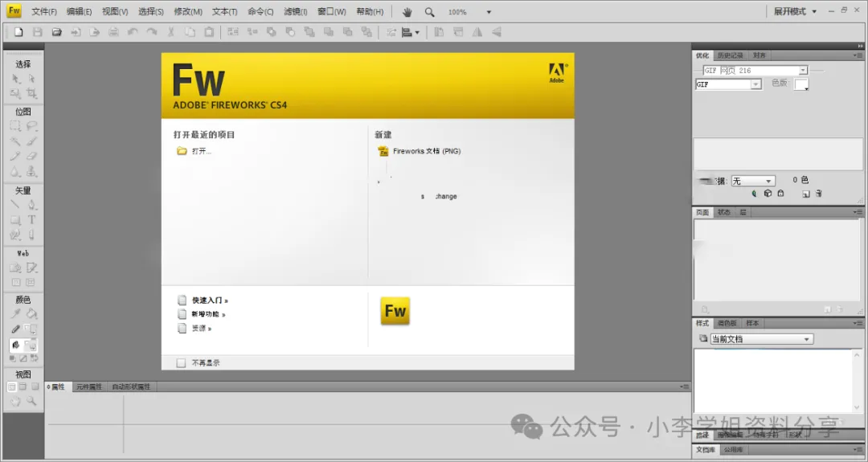Open the zoom level 100% dropdown

(489, 11)
